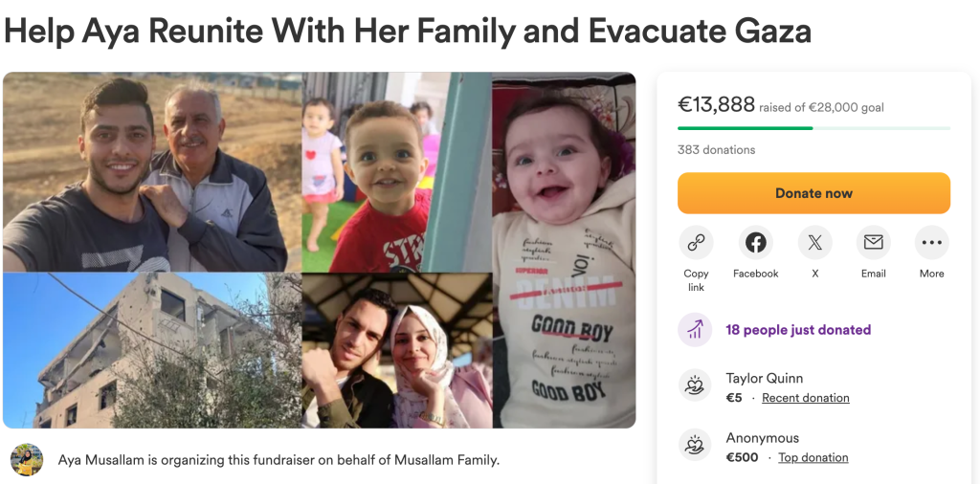The width and height of the screenshot is (980, 484).
Task: Click the baby in GOOD BOY hoodie photo
Action: tap(564, 251)
